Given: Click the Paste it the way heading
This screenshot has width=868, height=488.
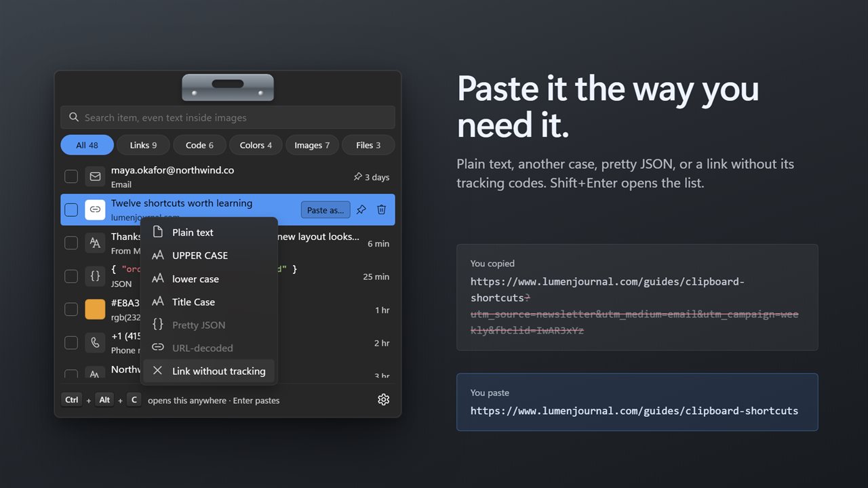Looking at the screenshot, I should click(x=608, y=106).
